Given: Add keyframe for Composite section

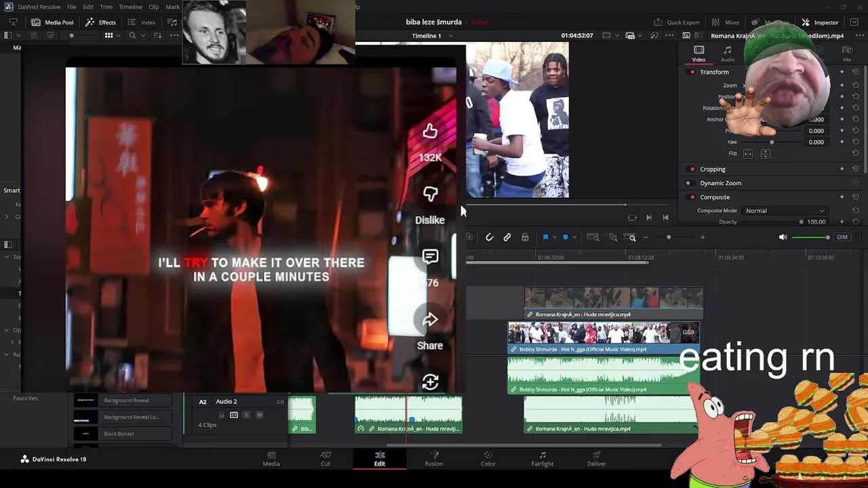Looking at the screenshot, I should tap(842, 197).
